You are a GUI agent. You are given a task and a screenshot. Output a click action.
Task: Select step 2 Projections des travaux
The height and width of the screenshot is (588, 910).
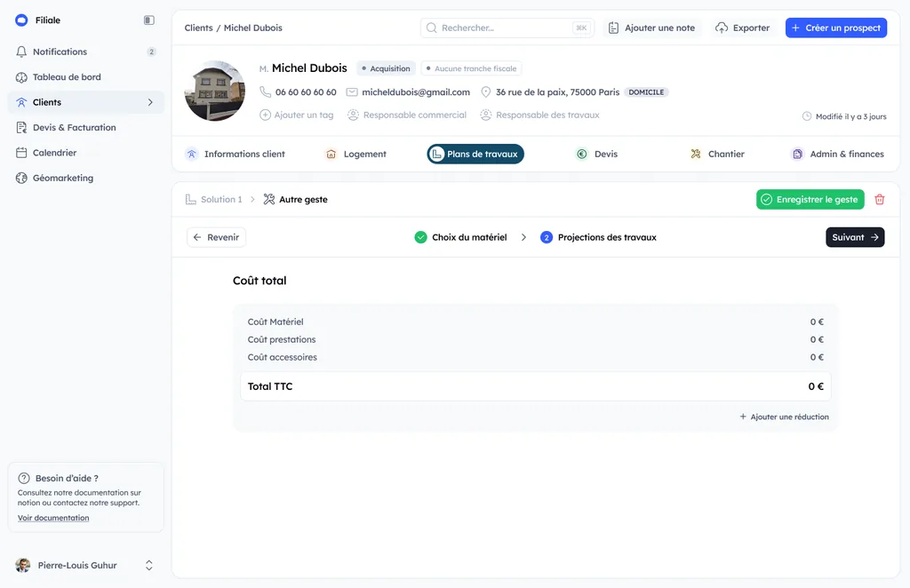coord(598,237)
